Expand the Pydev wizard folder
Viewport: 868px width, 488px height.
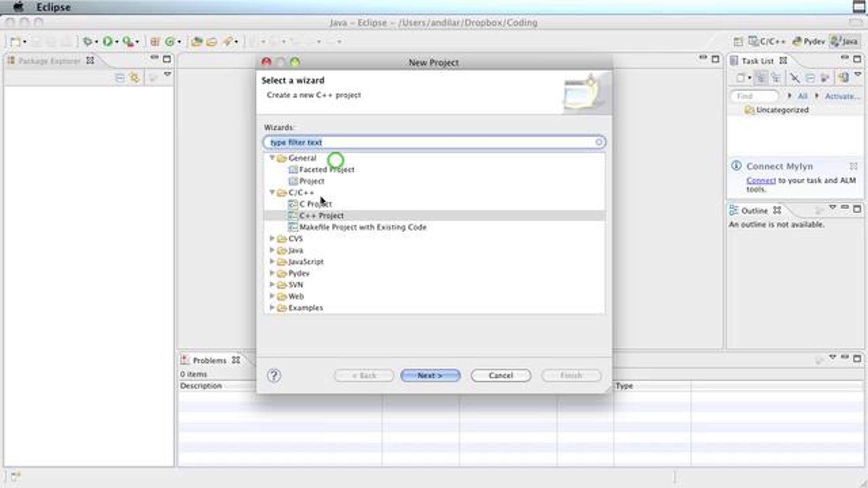[272, 273]
